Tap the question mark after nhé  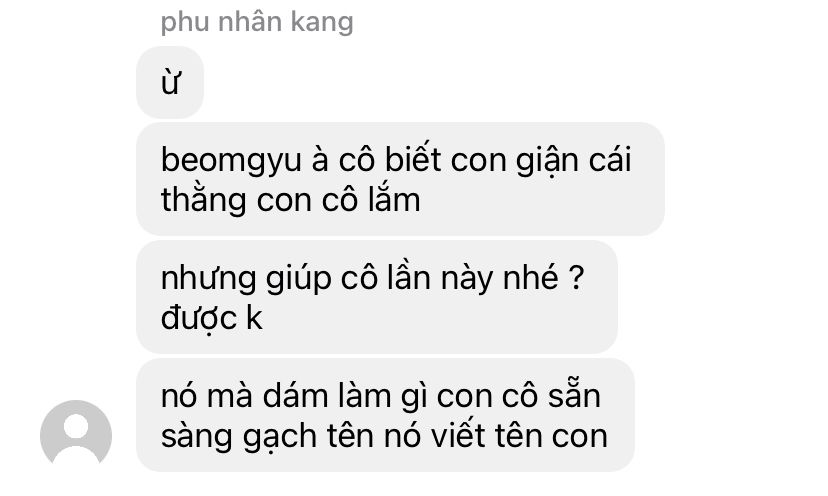tap(577, 277)
